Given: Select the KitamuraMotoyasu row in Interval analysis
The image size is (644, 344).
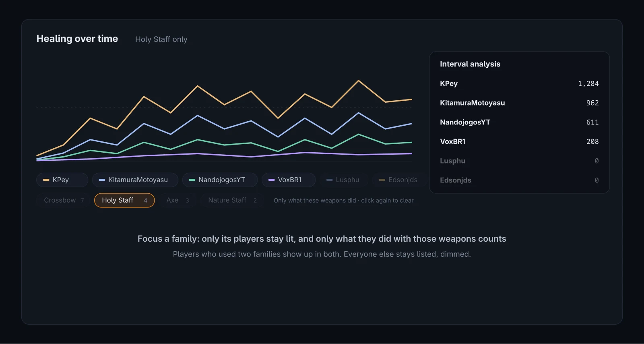Looking at the screenshot, I should pyautogui.click(x=519, y=103).
